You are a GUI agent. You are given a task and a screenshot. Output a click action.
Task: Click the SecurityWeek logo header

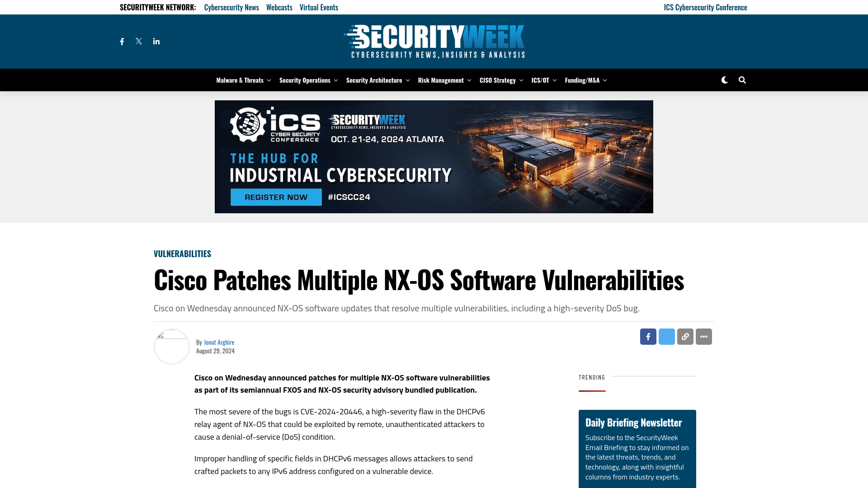[x=434, y=41]
